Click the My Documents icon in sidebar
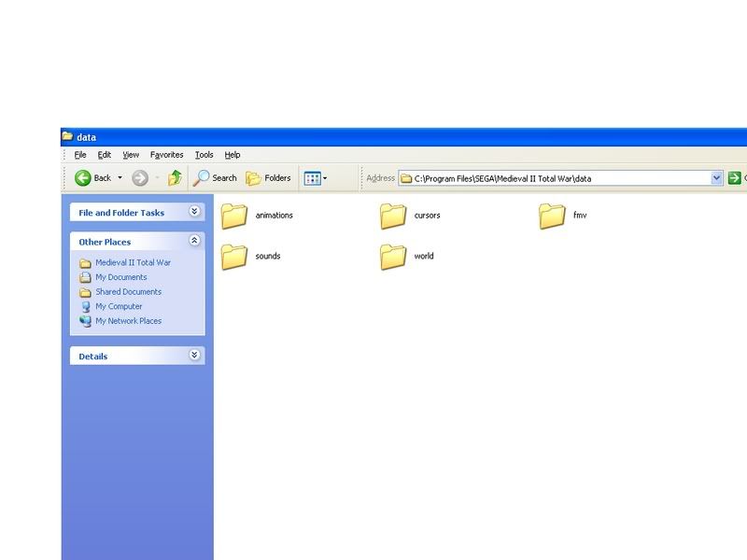The image size is (747, 560). [x=85, y=277]
